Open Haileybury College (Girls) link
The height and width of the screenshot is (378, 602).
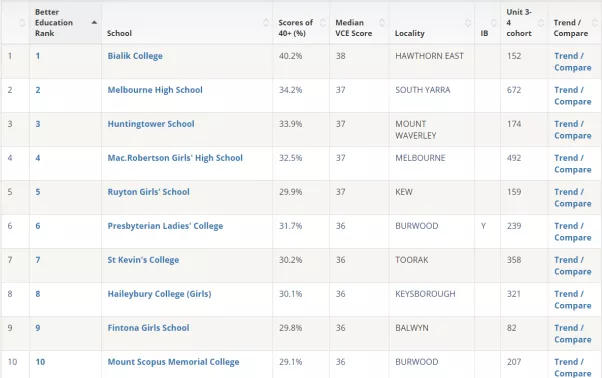[159, 294]
